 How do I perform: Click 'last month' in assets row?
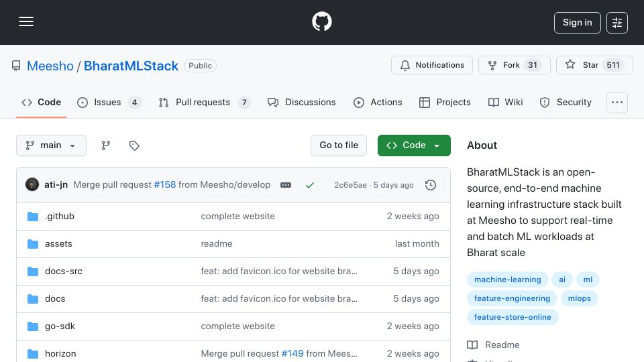tap(417, 244)
